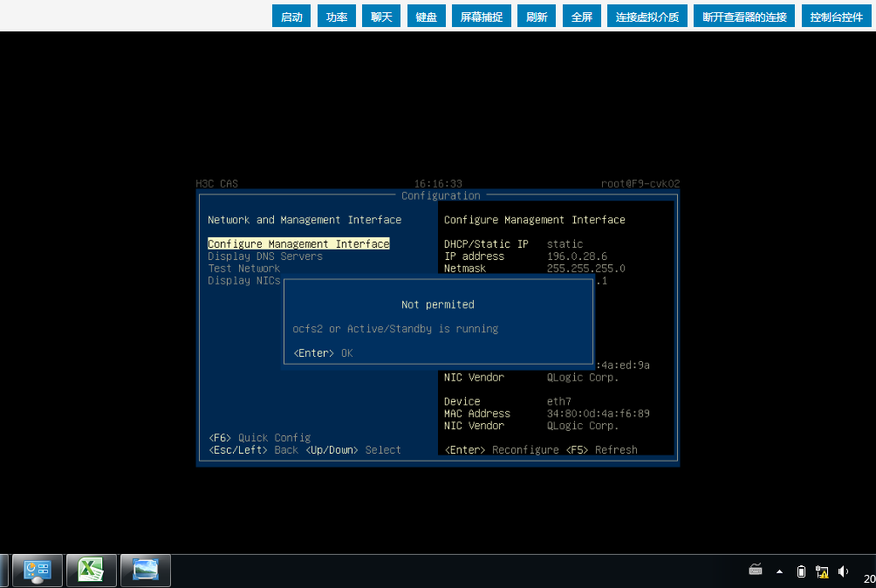Open the Excel taskbar icon
Viewport: 876px width, 588px height.
pyautogui.click(x=91, y=571)
